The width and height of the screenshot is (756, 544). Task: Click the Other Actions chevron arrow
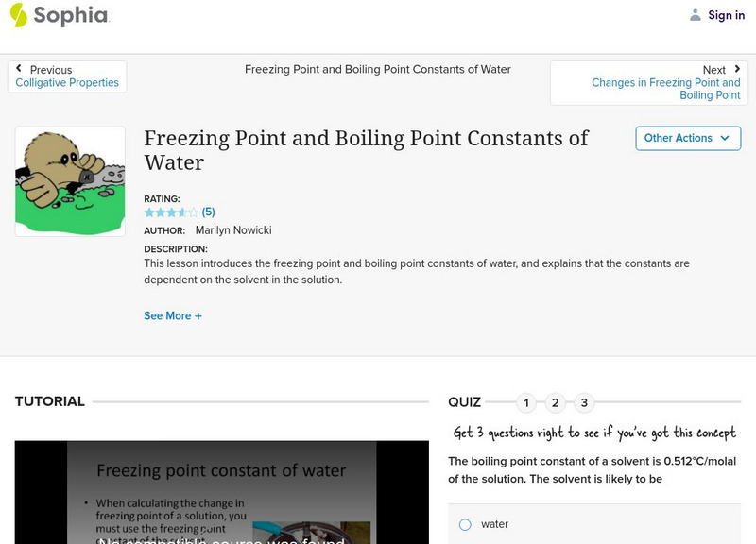click(x=725, y=138)
